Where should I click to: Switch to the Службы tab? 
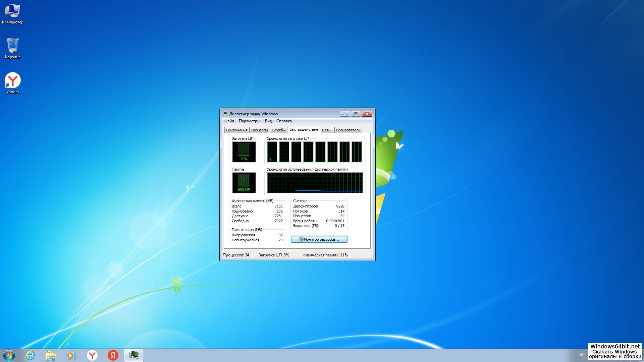tap(278, 130)
